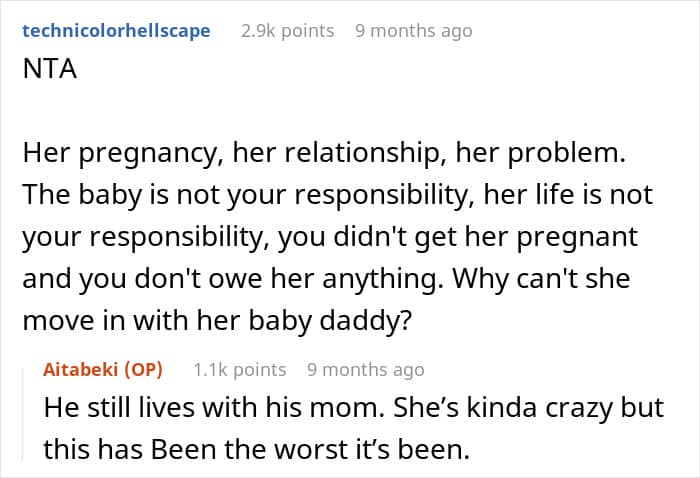Click the line starting "Her pregnancy, her relationship"
700x478 pixels.
pyautogui.click(x=324, y=153)
